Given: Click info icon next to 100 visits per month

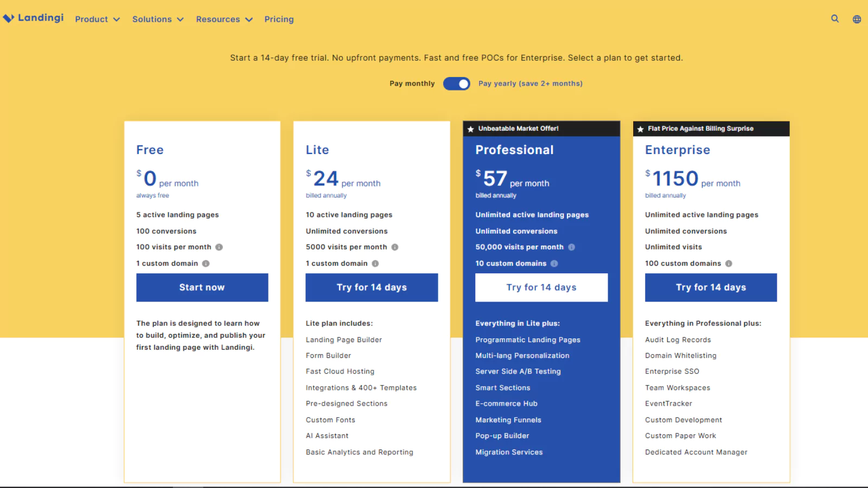Looking at the screenshot, I should 219,247.
